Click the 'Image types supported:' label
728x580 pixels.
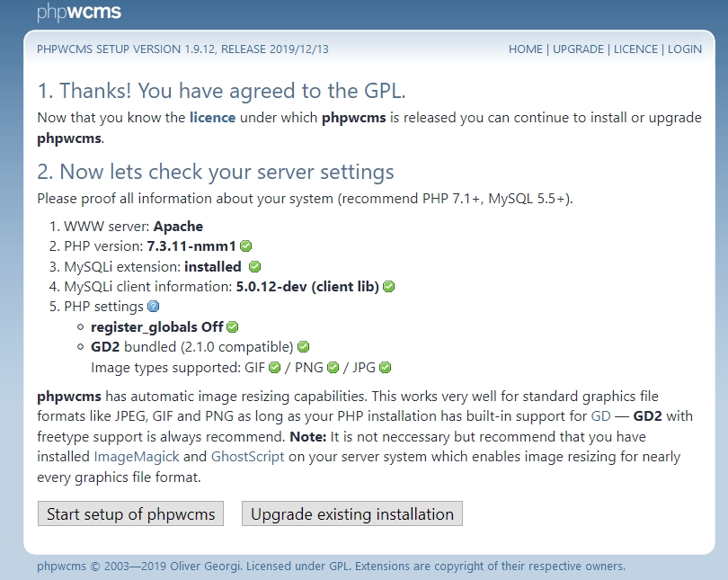point(165,367)
